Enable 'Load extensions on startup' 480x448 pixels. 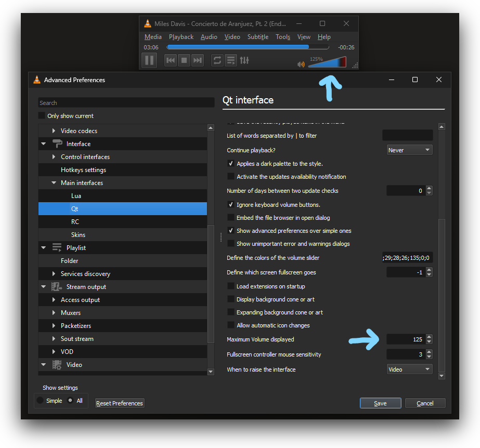(231, 286)
